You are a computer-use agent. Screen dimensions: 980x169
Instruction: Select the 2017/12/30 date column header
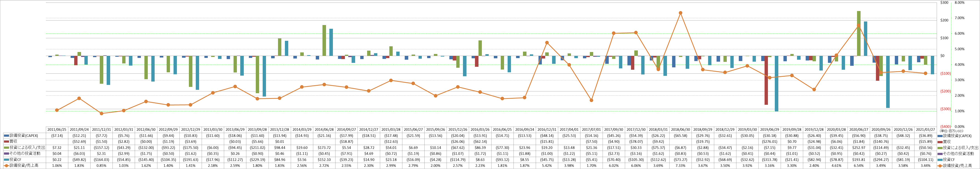click(x=636, y=130)
